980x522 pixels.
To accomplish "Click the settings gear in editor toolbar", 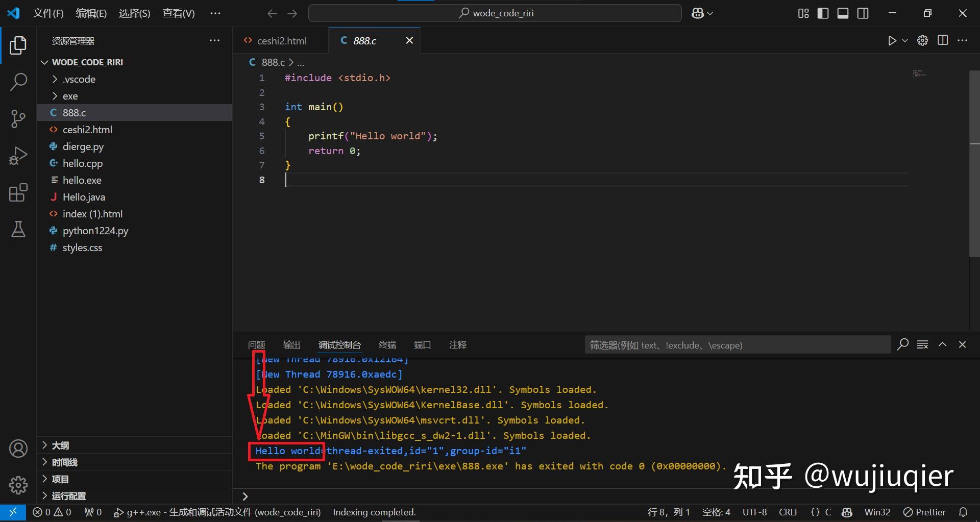I will [x=923, y=40].
